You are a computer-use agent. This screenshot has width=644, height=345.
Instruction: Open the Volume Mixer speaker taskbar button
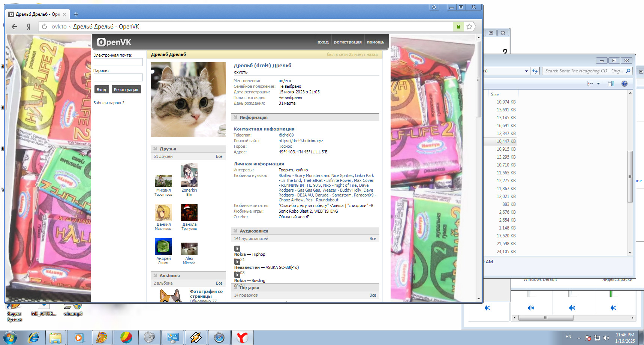coord(149,337)
